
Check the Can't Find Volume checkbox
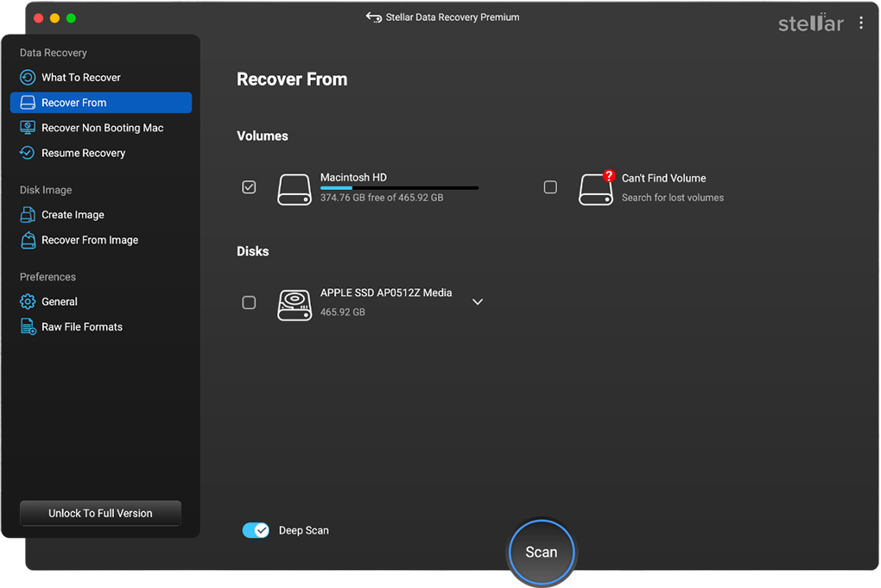[x=550, y=187]
